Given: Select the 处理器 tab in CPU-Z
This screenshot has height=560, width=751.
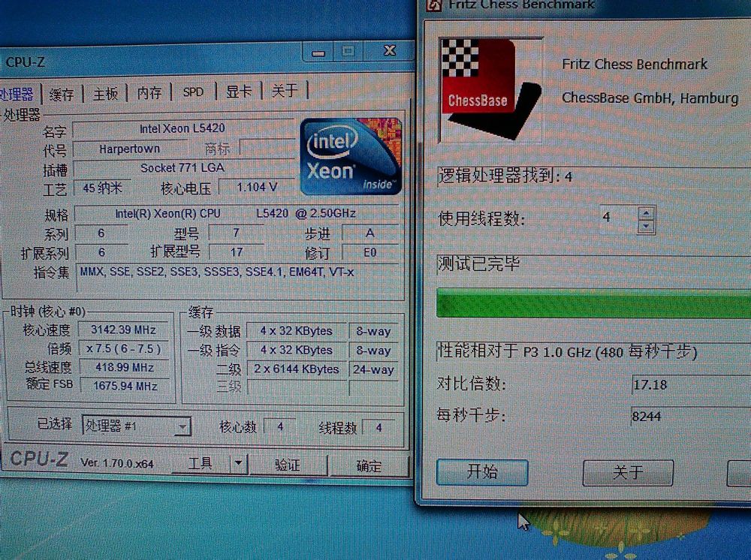Looking at the screenshot, I should pyautogui.click(x=18, y=94).
